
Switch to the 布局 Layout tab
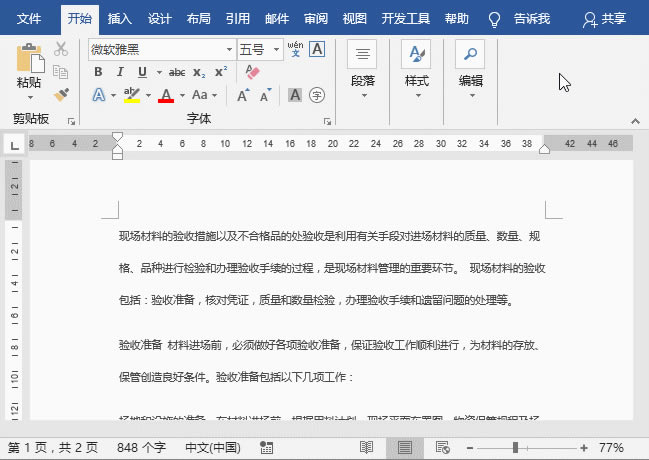coord(198,19)
